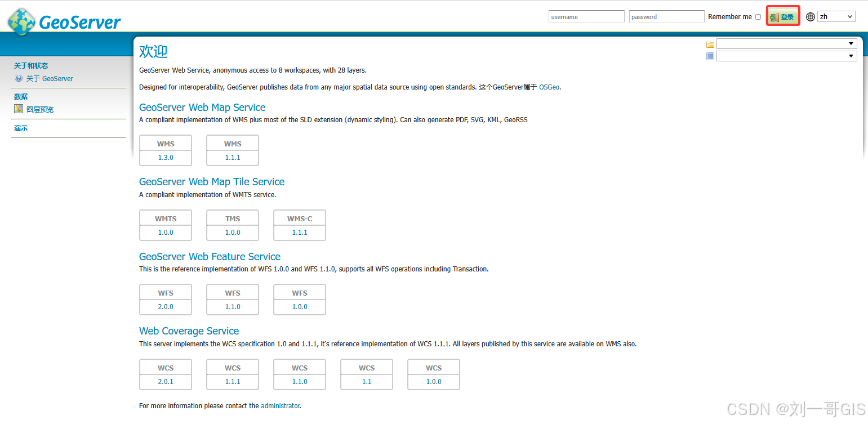This screenshot has width=868, height=424.
Task: Open the OSGeo link
Action: tap(549, 87)
